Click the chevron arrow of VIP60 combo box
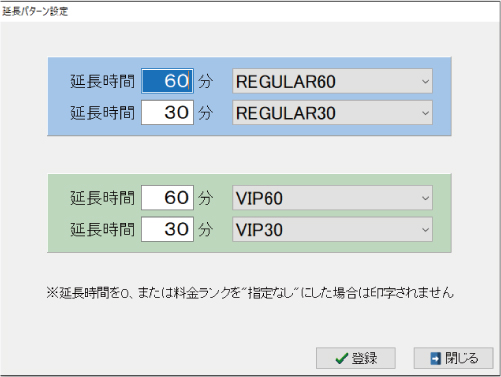501x377 pixels. click(425, 198)
